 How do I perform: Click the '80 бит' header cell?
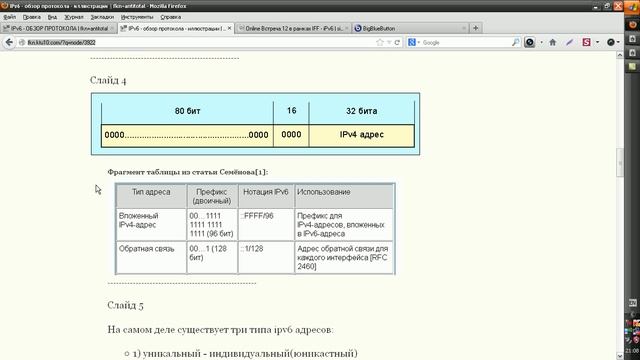(187, 111)
